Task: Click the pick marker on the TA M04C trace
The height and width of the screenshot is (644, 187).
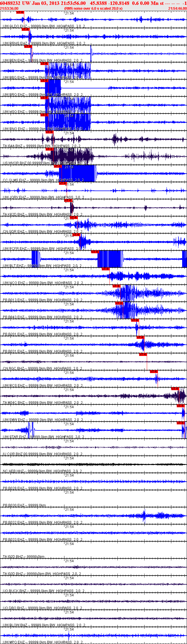Action: [x=175, y=389]
